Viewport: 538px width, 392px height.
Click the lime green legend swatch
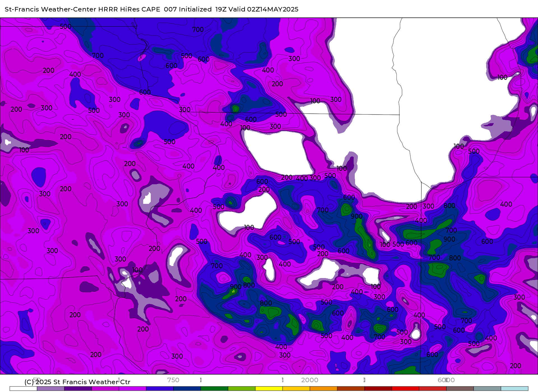point(242,389)
